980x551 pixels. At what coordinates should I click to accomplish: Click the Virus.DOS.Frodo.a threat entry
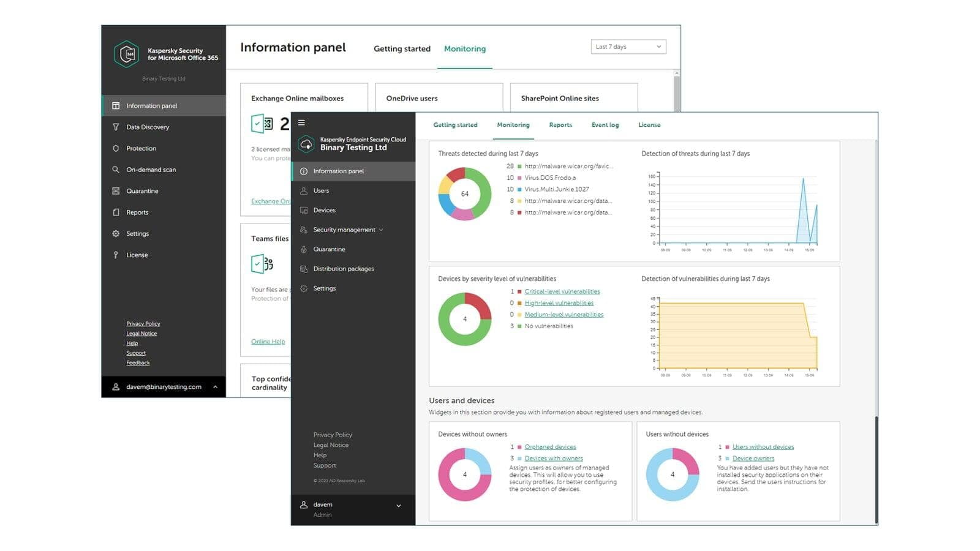pyautogui.click(x=550, y=178)
